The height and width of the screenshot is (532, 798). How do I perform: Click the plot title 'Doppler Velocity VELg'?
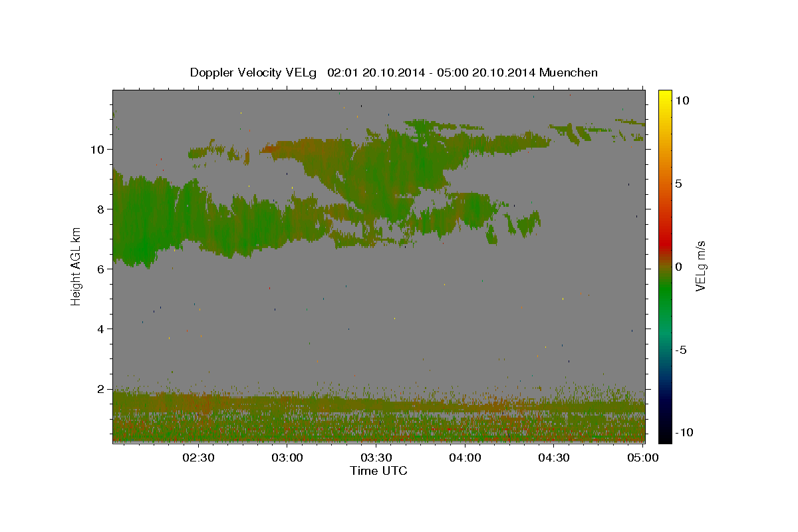(x=255, y=72)
